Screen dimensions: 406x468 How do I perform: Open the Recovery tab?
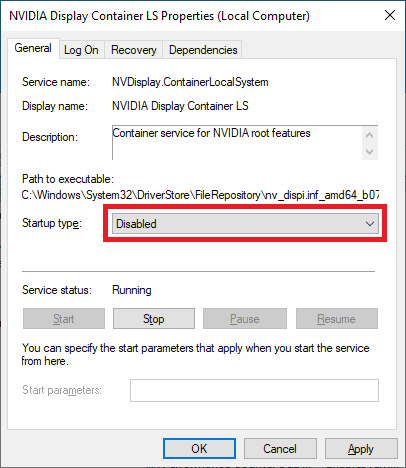click(x=133, y=50)
